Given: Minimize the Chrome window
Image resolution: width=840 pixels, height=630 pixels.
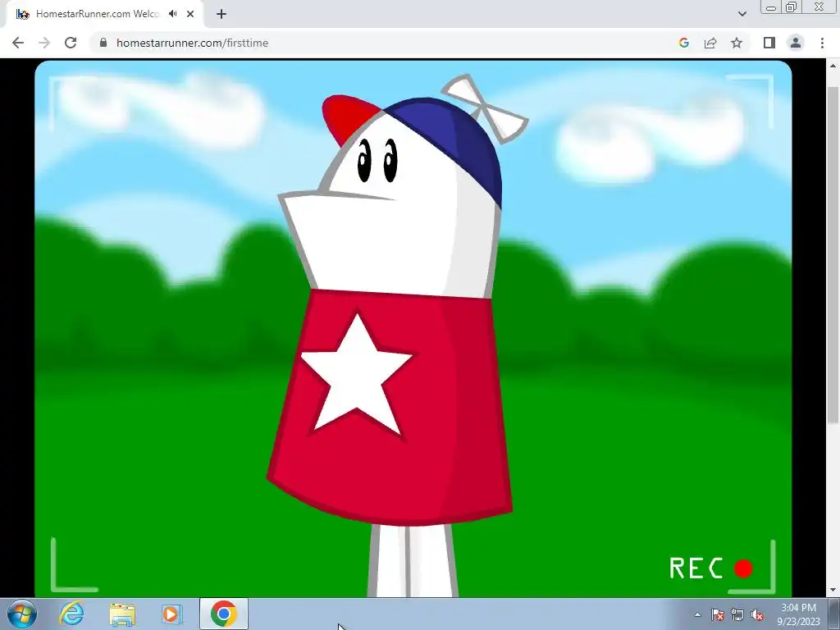Looking at the screenshot, I should (x=771, y=7).
